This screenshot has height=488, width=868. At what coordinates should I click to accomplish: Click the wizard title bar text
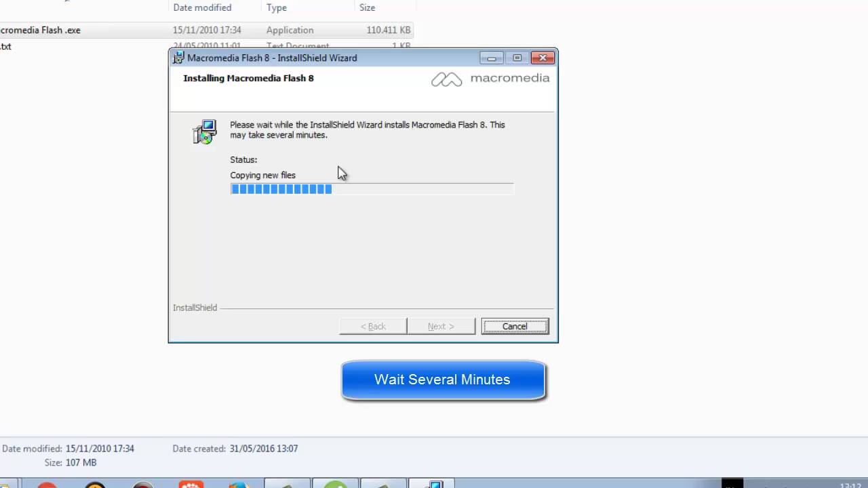(272, 58)
